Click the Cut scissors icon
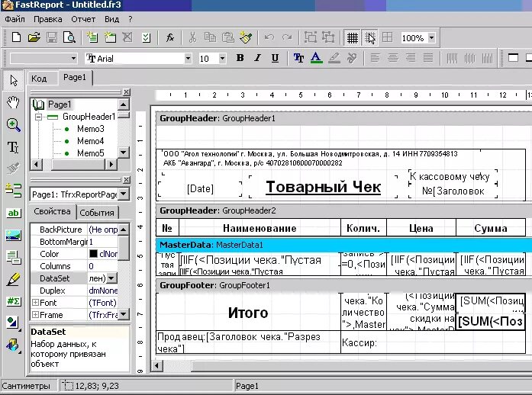532x395 pixels. point(192,37)
